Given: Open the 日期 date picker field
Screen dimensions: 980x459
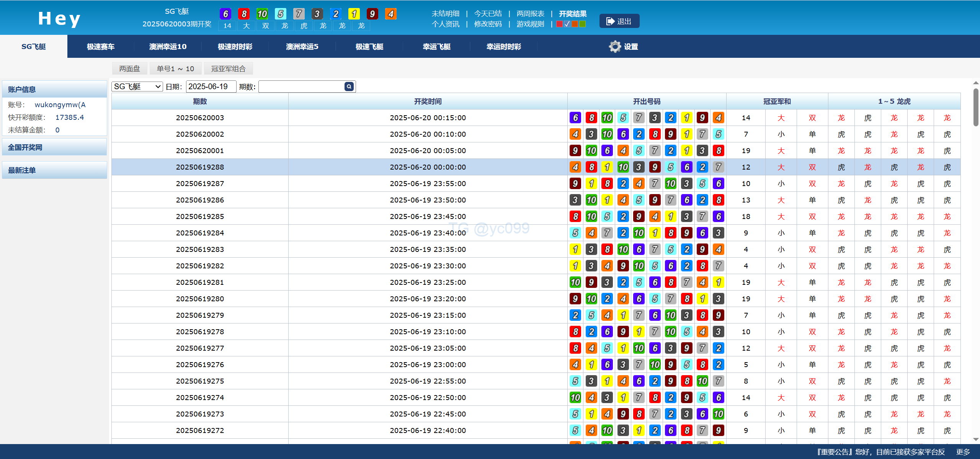Looking at the screenshot, I should point(211,87).
